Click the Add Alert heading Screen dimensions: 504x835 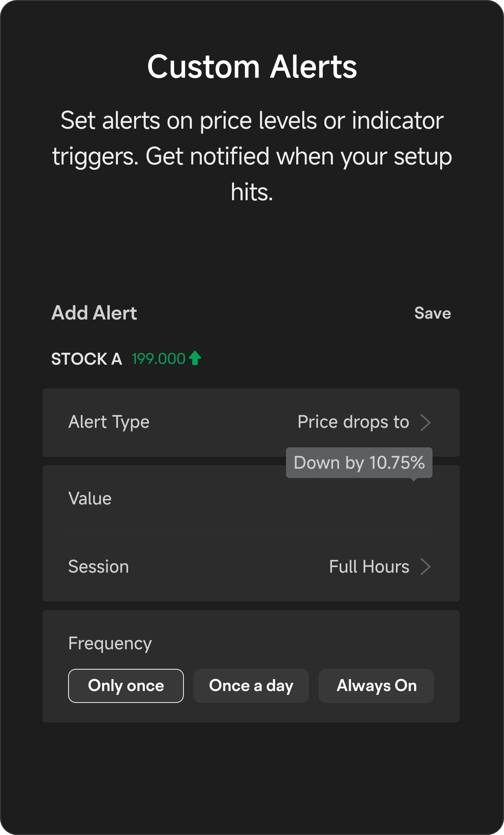pyautogui.click(x=94, y=313)
